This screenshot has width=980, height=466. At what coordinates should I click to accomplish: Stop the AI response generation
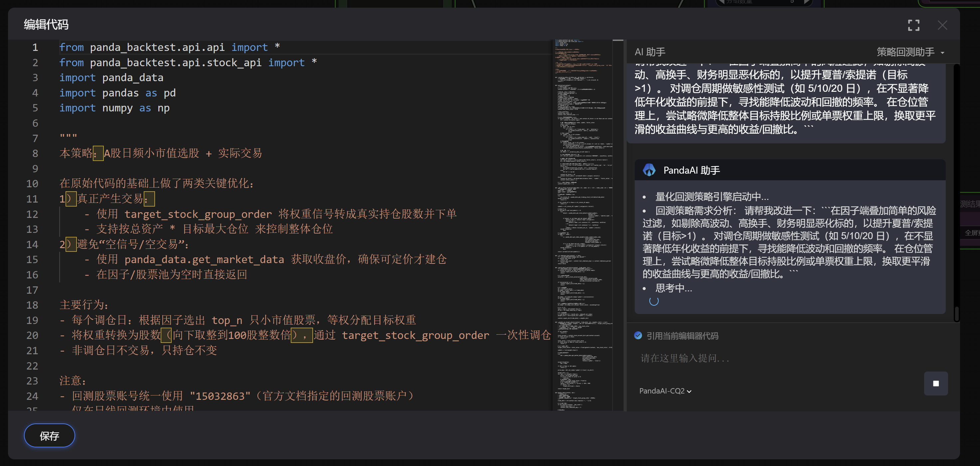935,384
